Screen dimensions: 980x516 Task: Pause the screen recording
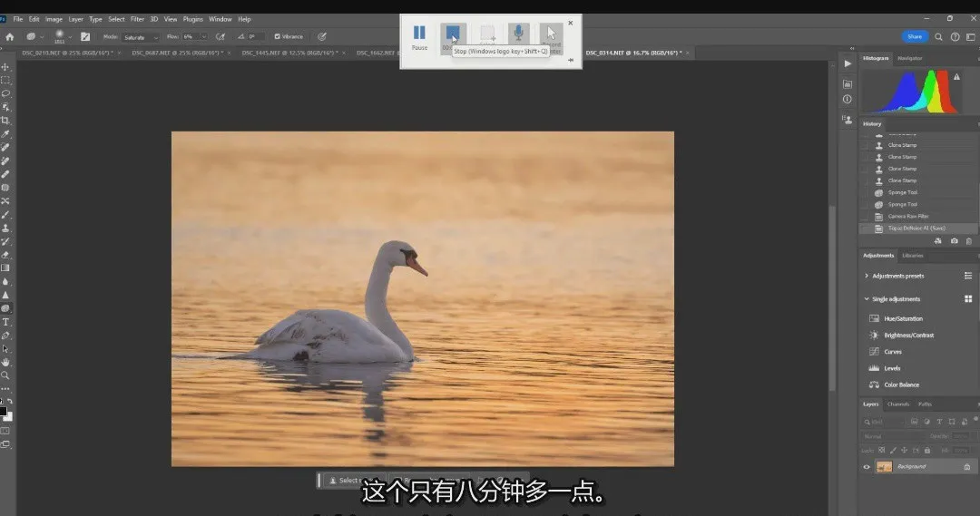pos(419,37)
